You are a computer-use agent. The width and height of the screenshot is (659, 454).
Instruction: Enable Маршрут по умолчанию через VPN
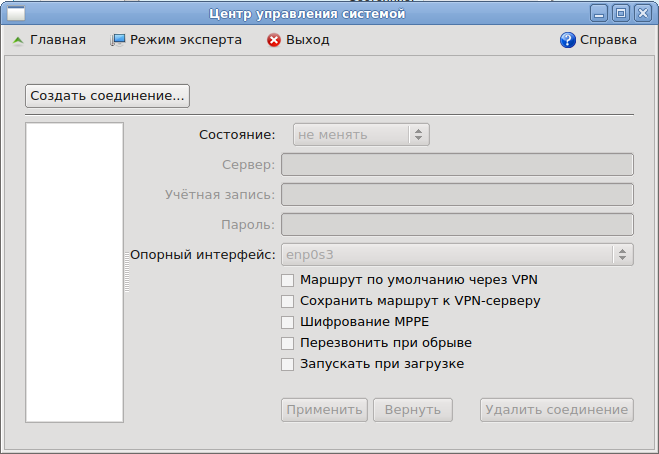(x=287, y=280)
